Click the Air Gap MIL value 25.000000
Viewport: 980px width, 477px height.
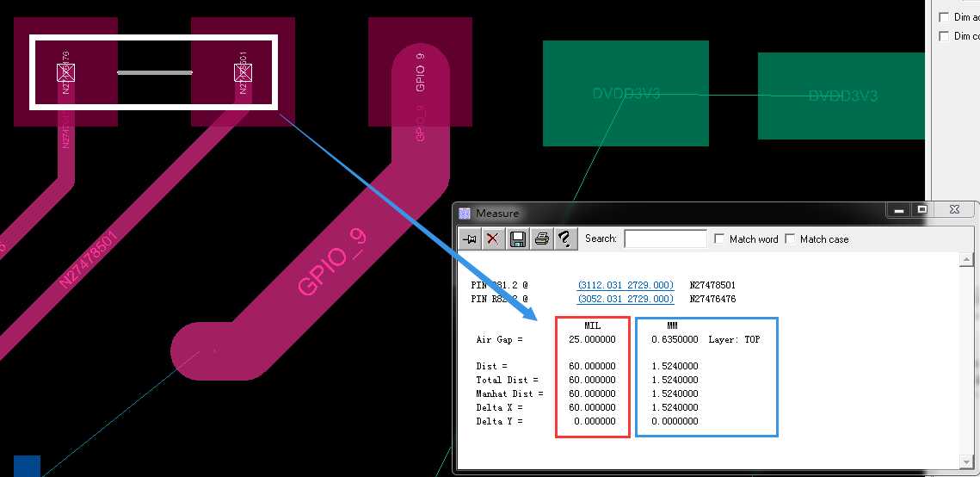pos(592,339)
